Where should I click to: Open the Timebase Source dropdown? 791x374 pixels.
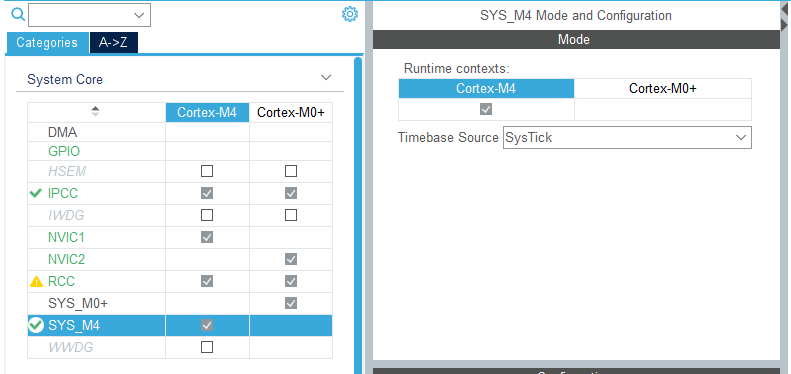tap(627, 137)
